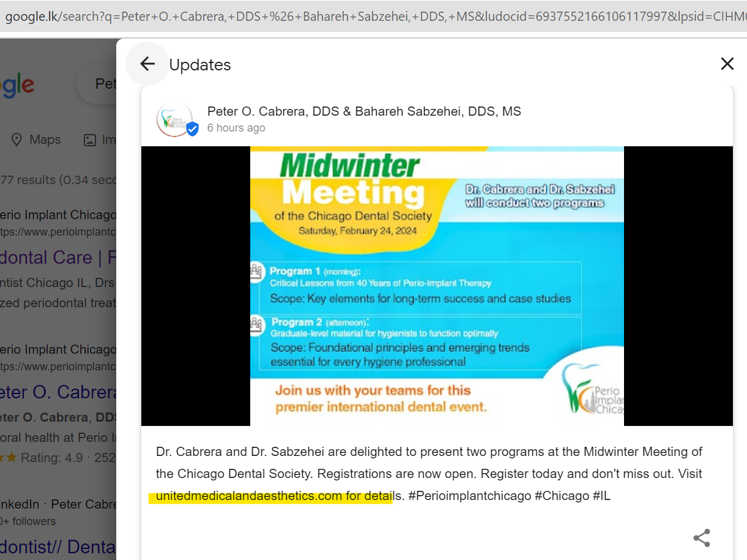Viewport: 747px width, 560px height.
Task: Go back using the Updates arrow
Action: pyautogui.click(x=147, y=64)
